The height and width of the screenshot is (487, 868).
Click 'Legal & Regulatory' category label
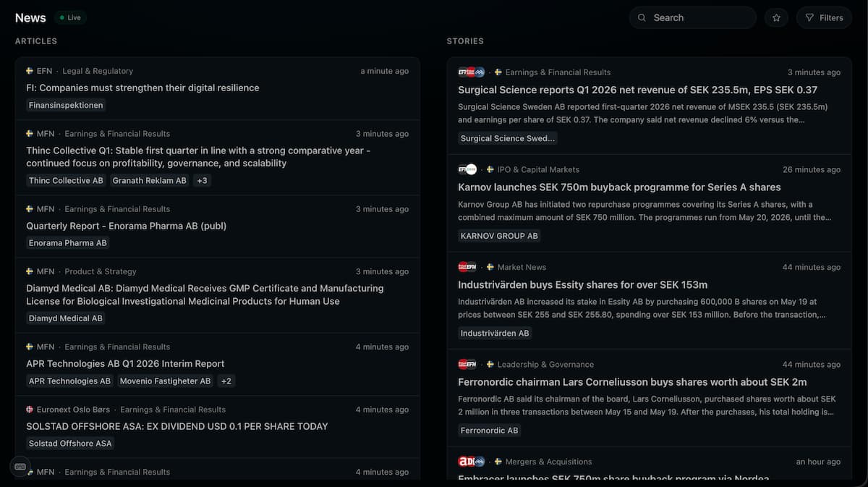point(98,71)
